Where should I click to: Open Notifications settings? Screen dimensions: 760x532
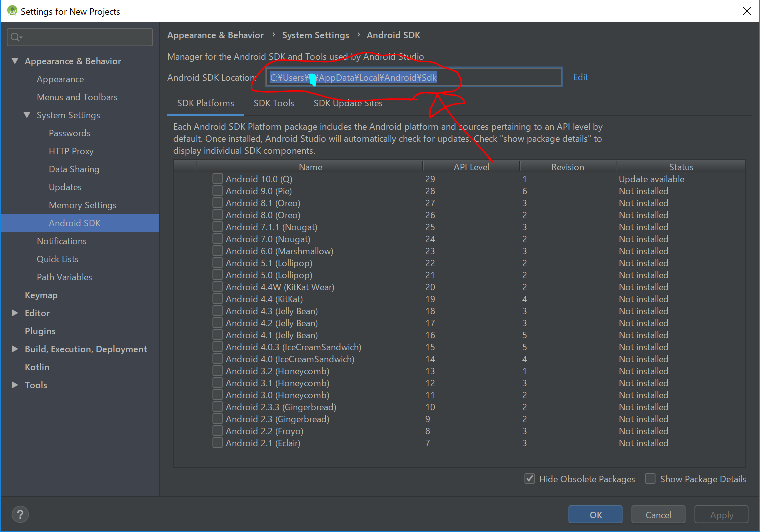tap(61, 241)
